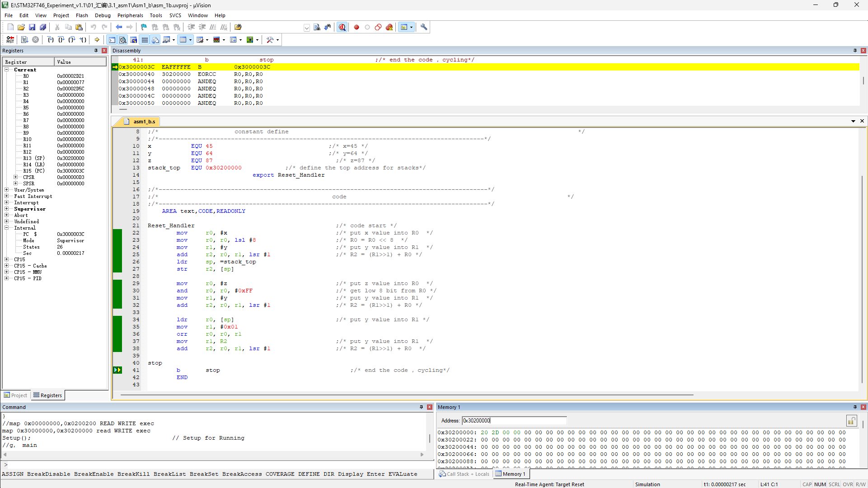Image resolution: width=868 pixels, height=488 pixels.
Task: Open the SVCS menu
Action: 175,15
